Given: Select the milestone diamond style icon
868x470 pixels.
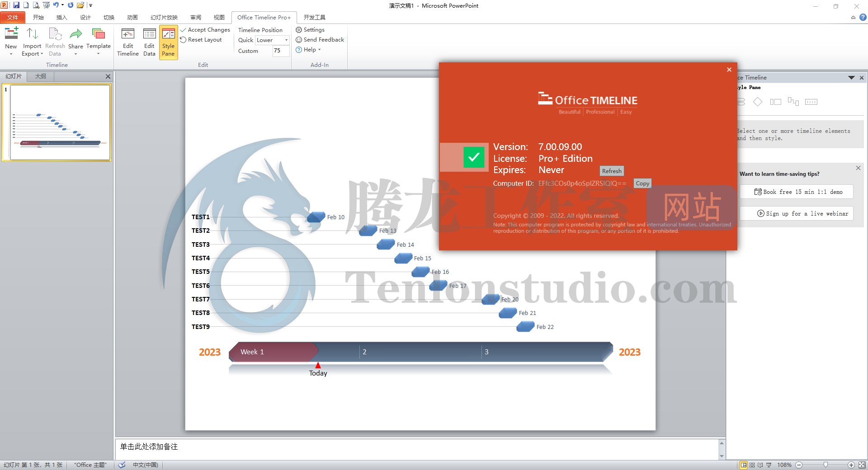Looking at the screenshot, I should coord(758,102).
